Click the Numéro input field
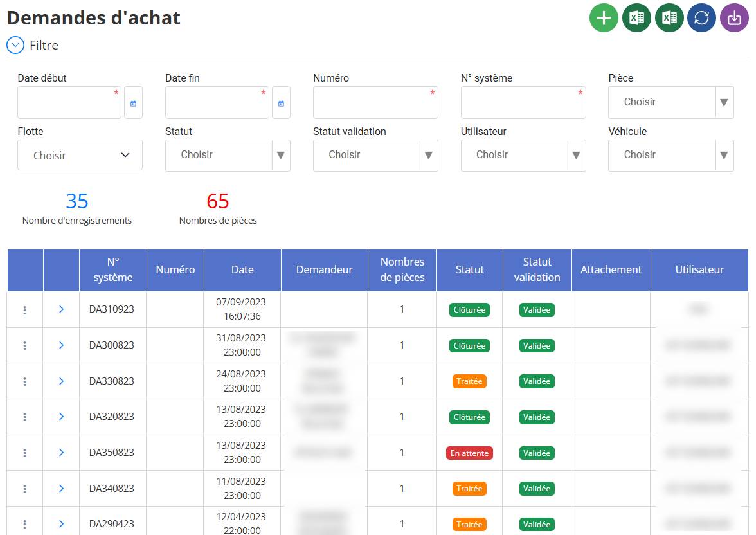 click(x=375, y=103)
